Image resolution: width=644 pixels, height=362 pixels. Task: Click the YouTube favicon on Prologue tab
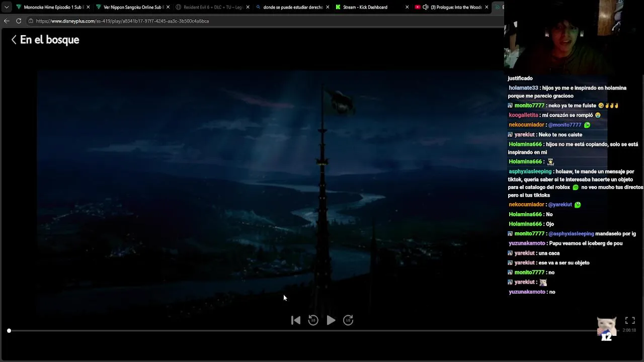[418, 7]
